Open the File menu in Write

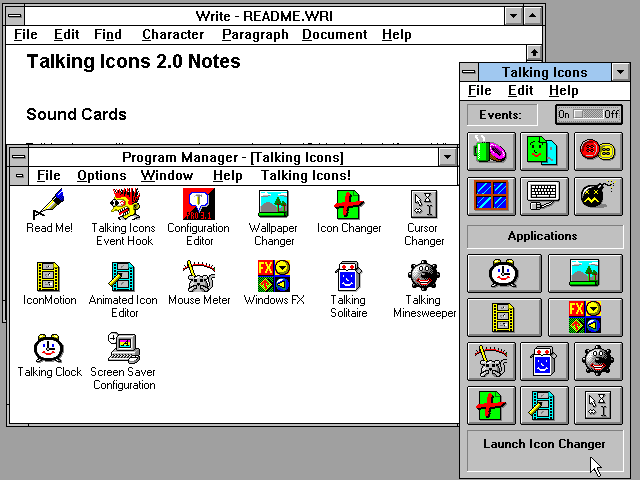(x=26, y=35)
